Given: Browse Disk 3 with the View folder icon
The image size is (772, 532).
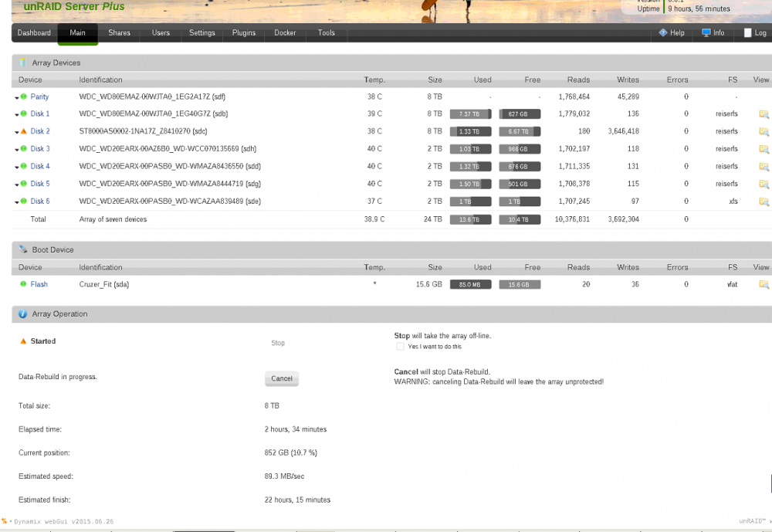Looking at the screenshot, I should pyautogui.click(x=764, y=149).
